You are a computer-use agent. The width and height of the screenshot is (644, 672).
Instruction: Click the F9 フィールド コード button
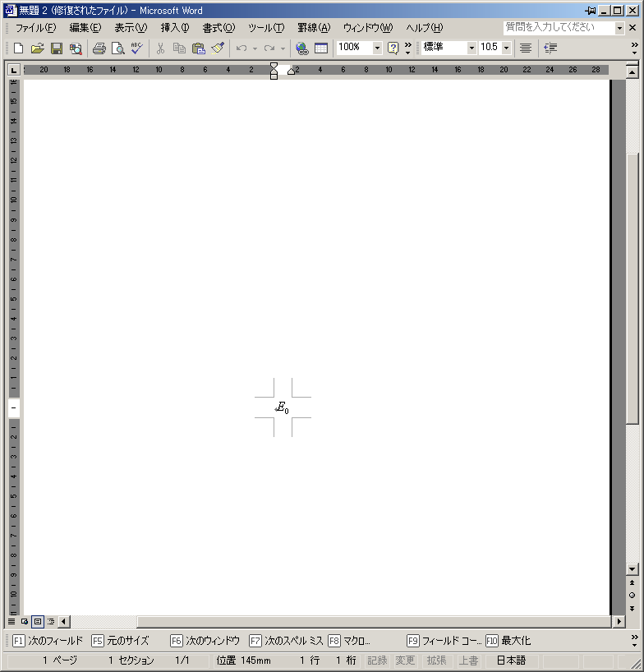point(444,641)
